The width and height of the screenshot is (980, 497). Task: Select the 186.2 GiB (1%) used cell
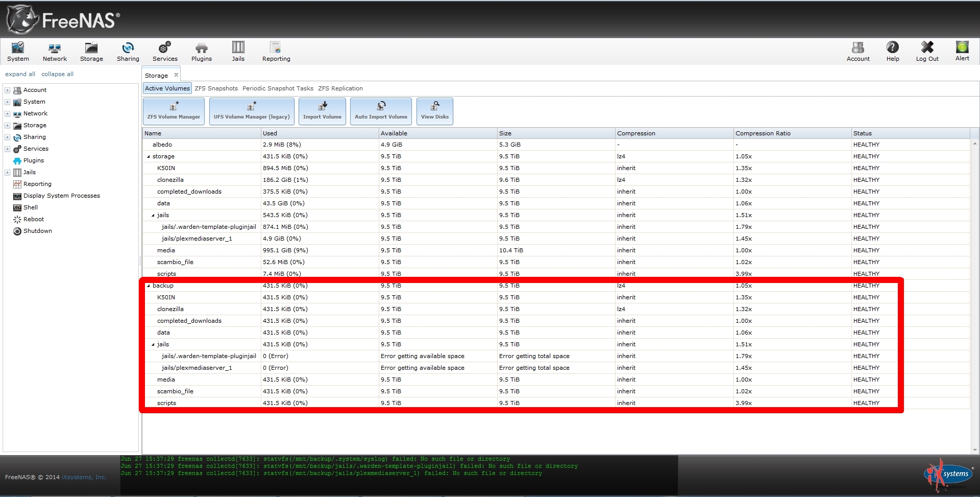(320, 180)
